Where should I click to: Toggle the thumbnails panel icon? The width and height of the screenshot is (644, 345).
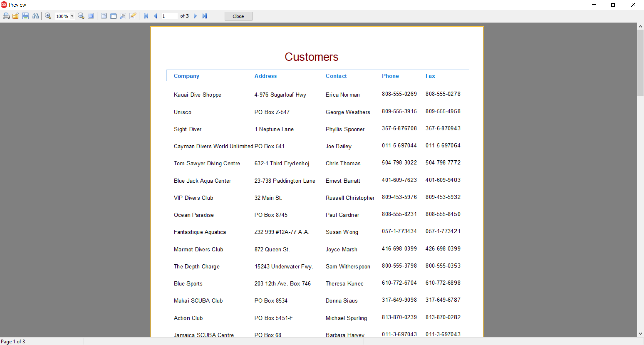pyautogui.click(x=113, y=16)
